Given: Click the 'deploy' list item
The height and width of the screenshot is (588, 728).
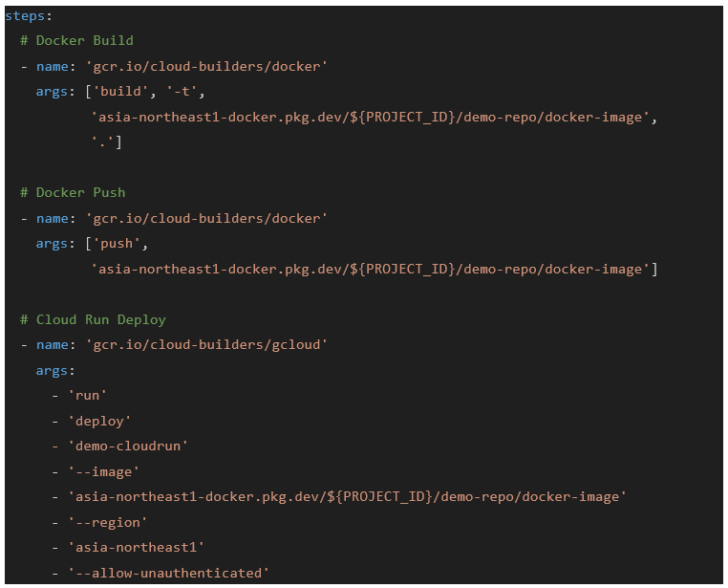Looking at the screenshot, I should [x=99, y=421].
